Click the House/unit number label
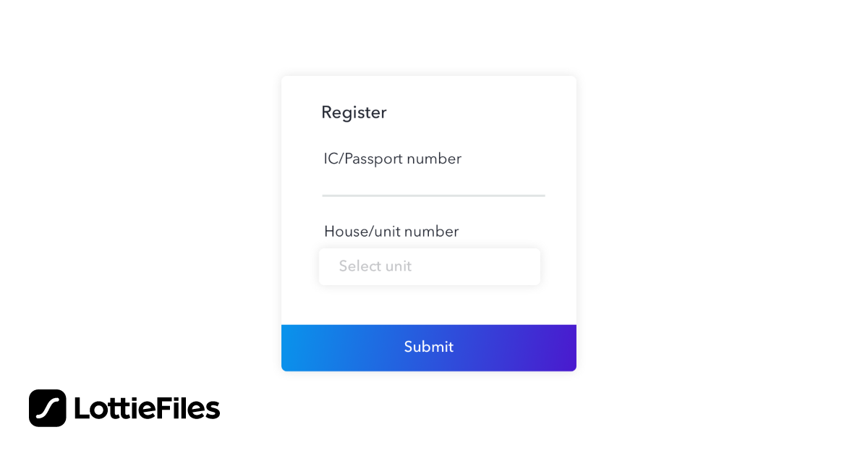This screenshot has width=868, height=456. (391, 232)
